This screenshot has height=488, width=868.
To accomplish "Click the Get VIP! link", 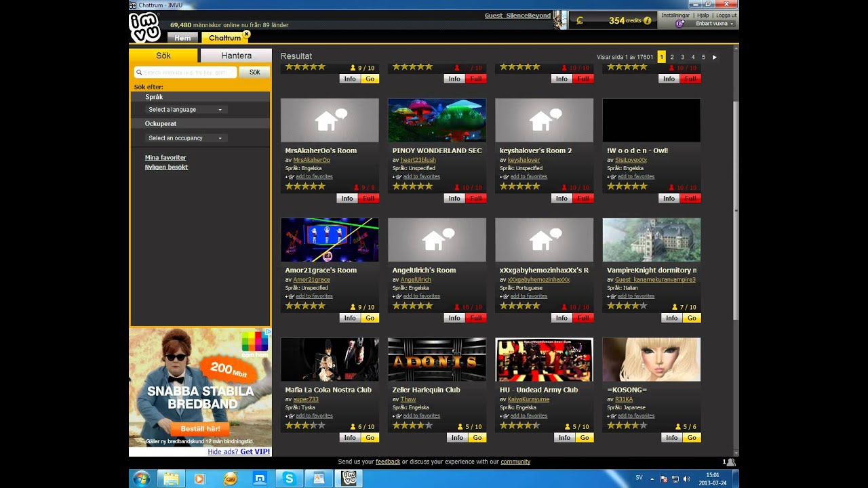I will (x=255, y=452).
